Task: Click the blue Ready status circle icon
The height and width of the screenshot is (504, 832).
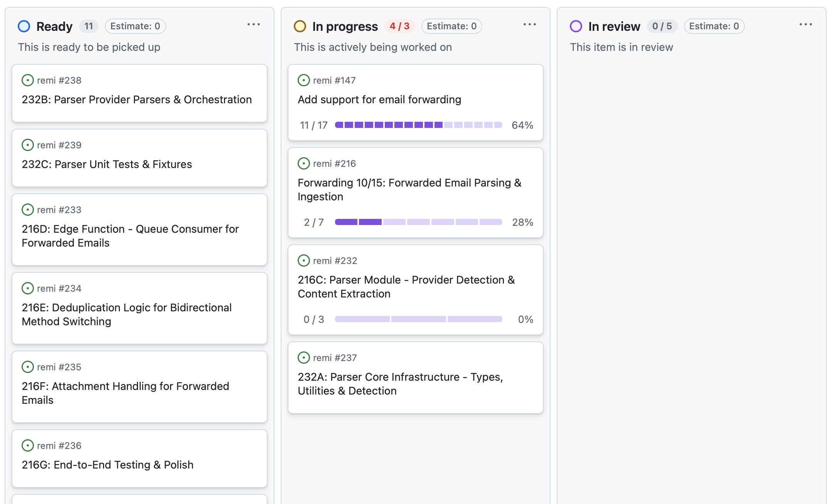Action: tap(24, 26)
